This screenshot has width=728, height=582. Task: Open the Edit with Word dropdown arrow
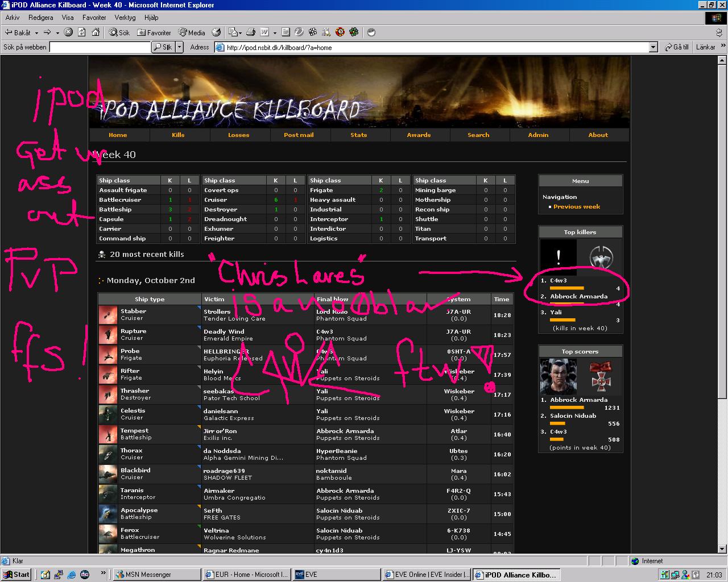pyautogui.click(x=274, y=33)
